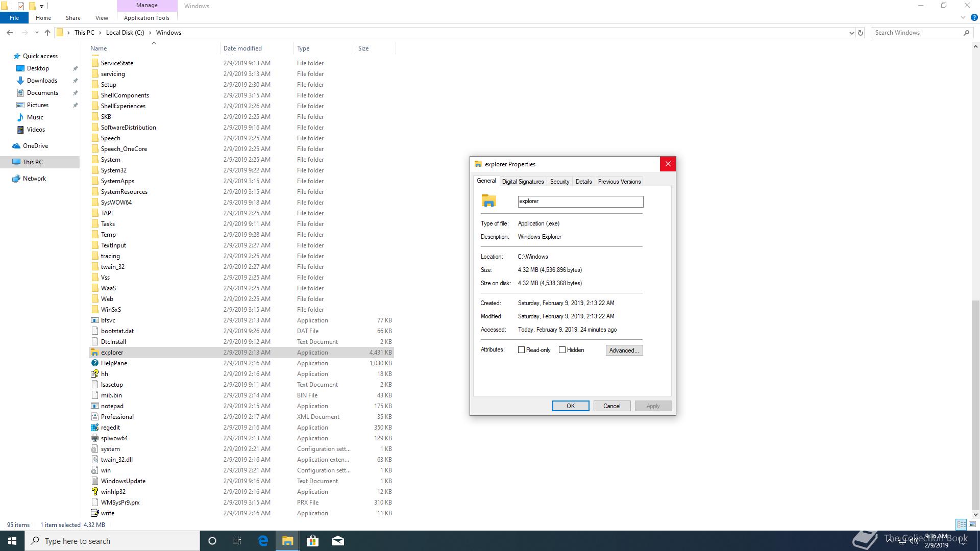The image size is (980, 551).
Task: Click the HelpPane application icon
Action: pyautogui.click(x=94, y=363)
